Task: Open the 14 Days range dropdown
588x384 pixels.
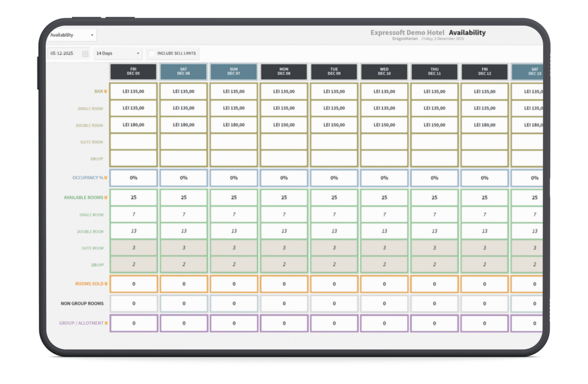Action: point(117,53)
